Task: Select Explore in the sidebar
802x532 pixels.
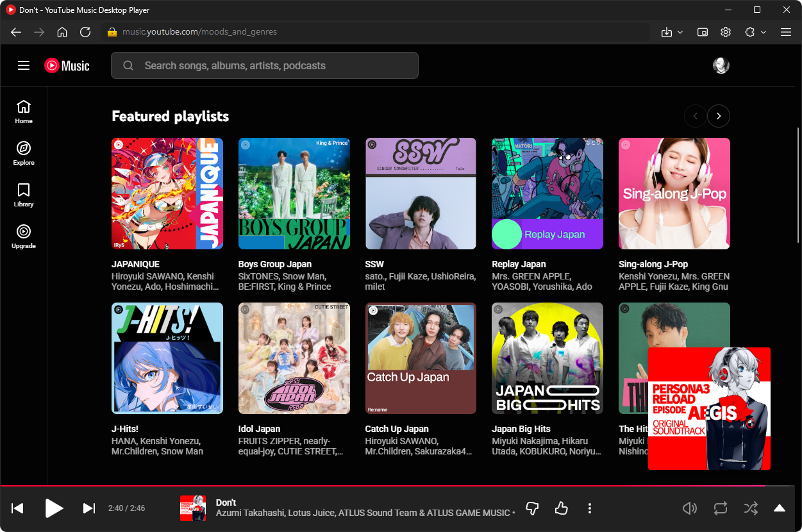Action: (23, 153)
